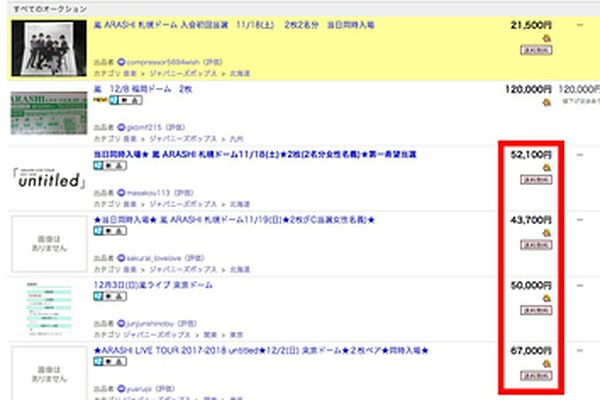Click bid hammer icon under 120,000円 price
The width and height of the screenshot is (600, 400).
pyautogui.click(x=547, y=102)
